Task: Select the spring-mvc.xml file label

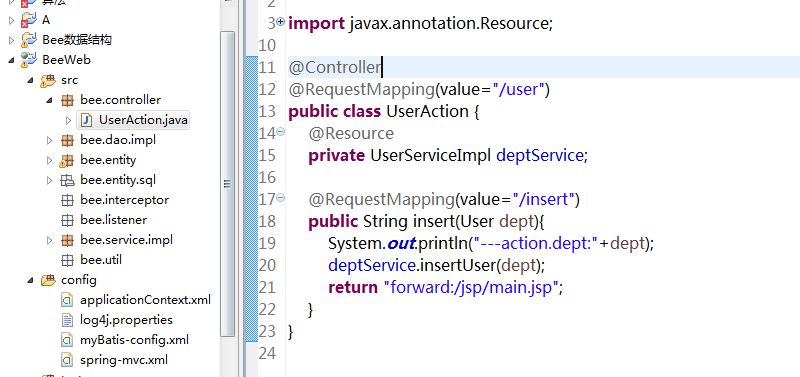Action: (124, 360)
